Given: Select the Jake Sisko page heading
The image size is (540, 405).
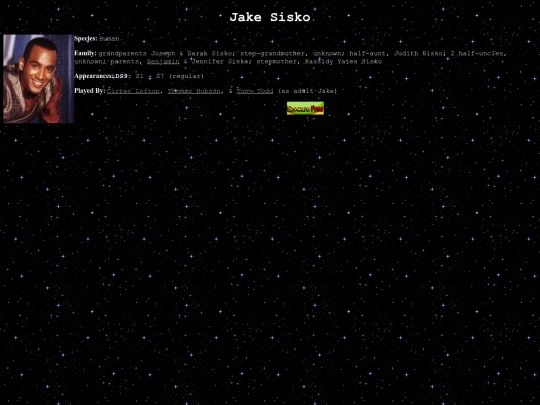Looking at the screenshot, I should (270, 17).
